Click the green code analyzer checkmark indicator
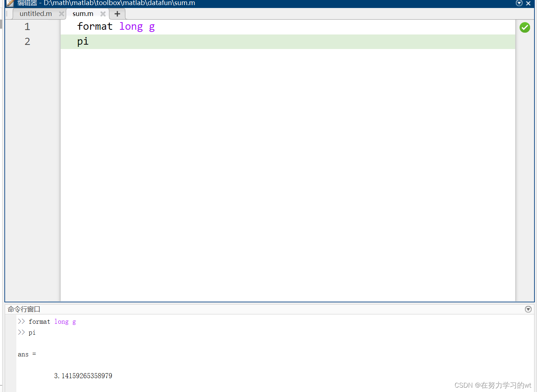 (525, 28)
